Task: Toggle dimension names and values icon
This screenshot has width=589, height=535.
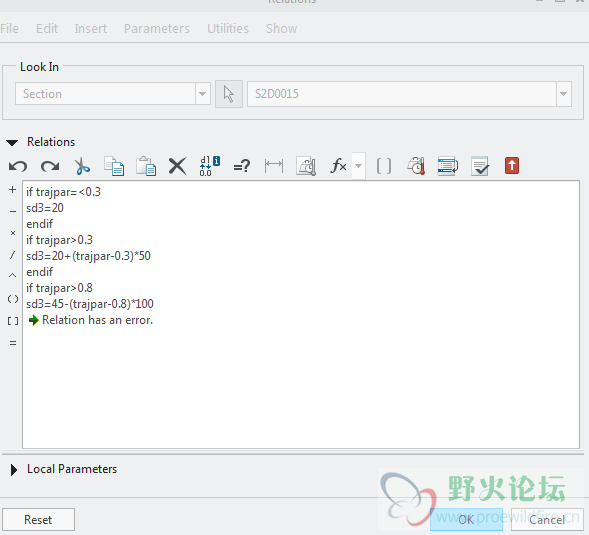Action: point(210,166)
